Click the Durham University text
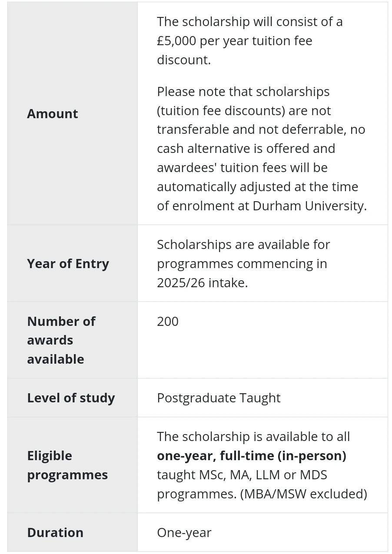The width and height of the screenshot is (392, 554). (309, 206)
